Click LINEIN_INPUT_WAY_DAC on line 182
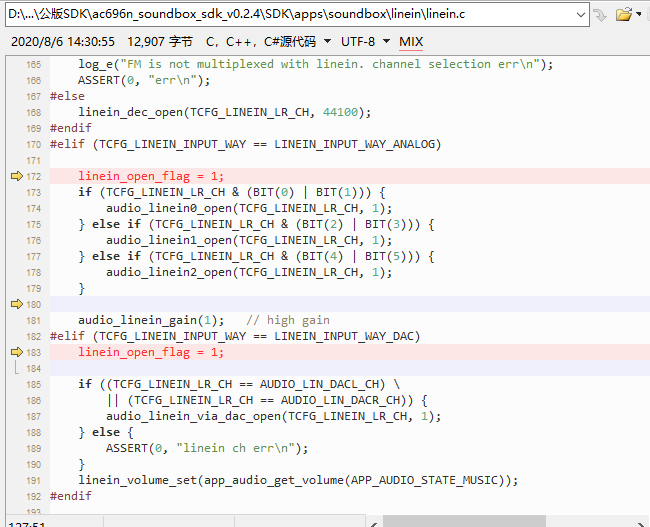The width and height of the screenshot is (650, 527). click(344, 336)
